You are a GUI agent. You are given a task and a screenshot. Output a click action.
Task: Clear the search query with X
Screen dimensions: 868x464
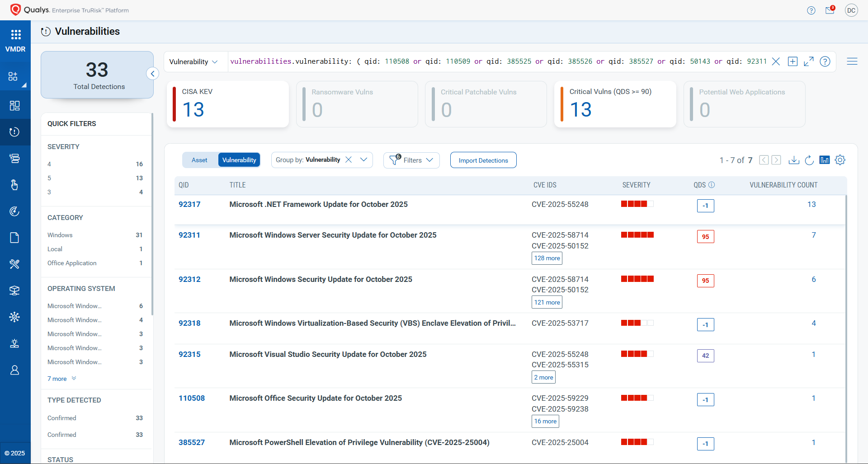[x=776, y=61]
